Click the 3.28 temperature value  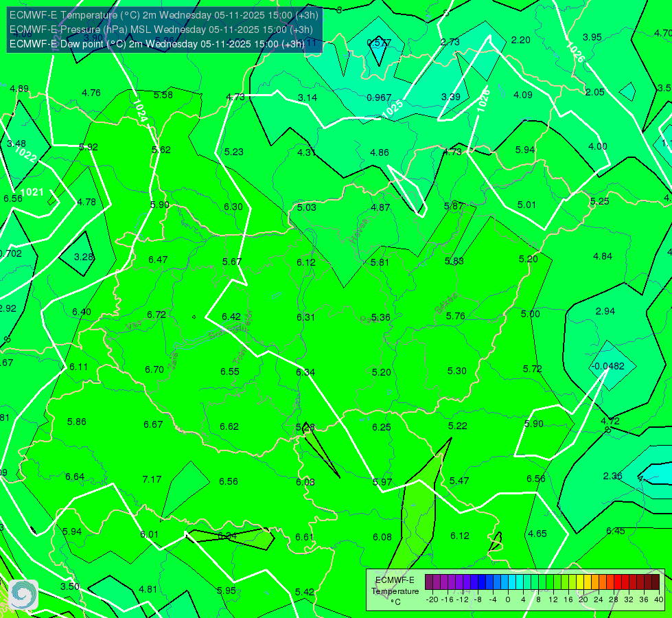pos(84,257)
